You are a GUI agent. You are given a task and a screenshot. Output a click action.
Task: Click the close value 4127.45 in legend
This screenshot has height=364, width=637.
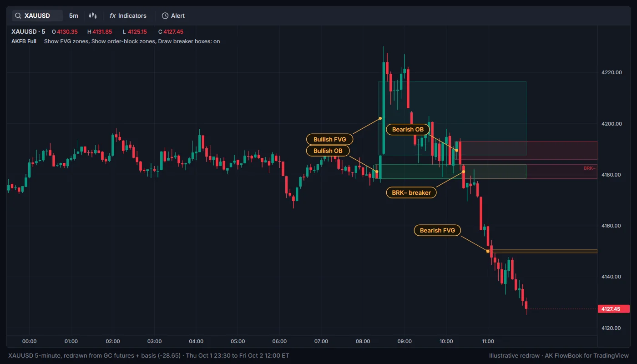point(173,32)
